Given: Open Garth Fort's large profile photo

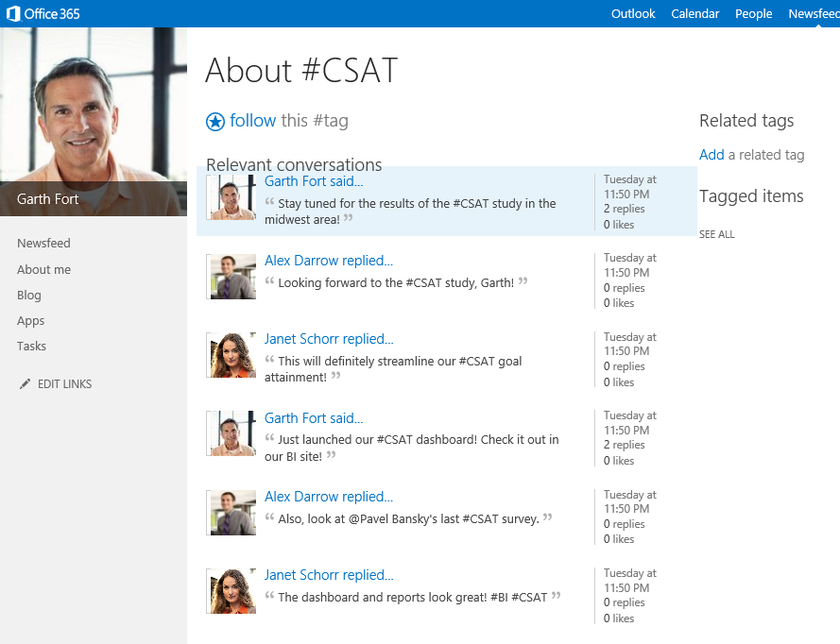Looking at the screenshot, I should coord(94,122).
